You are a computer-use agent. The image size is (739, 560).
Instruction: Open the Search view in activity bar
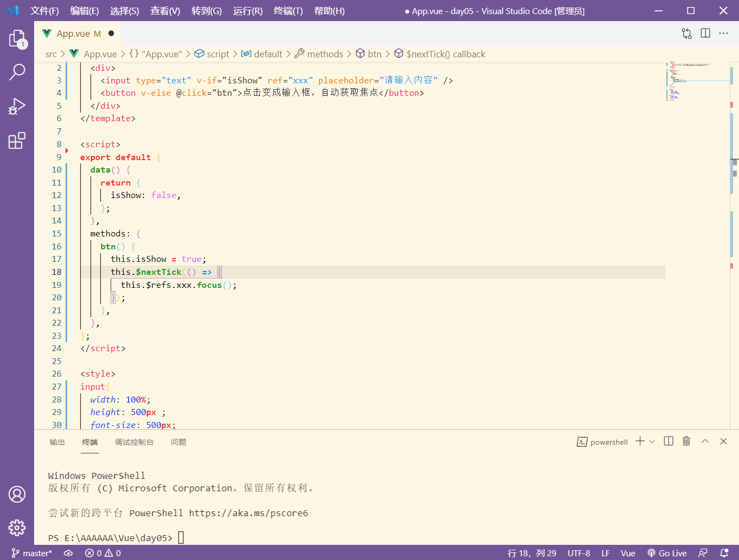click(17, 72)
